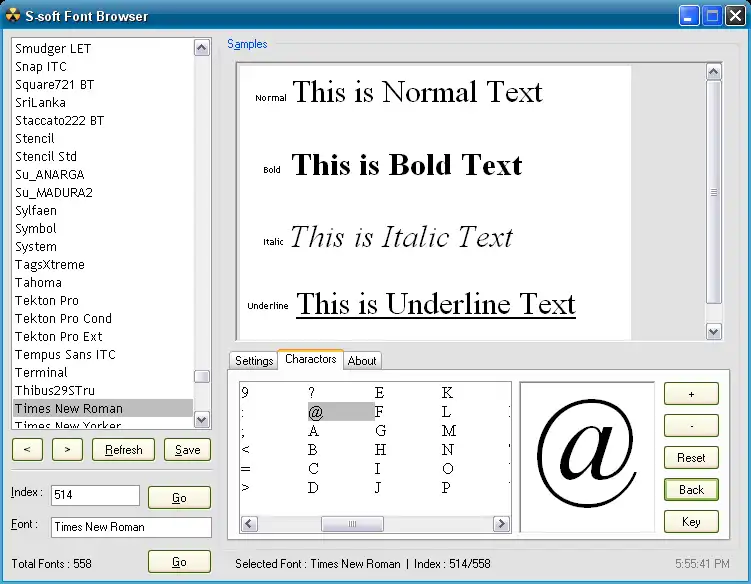Select Tekton Pro Cond in the font list
This screenshot has width=751, height=584.
(x=103, y=319)
